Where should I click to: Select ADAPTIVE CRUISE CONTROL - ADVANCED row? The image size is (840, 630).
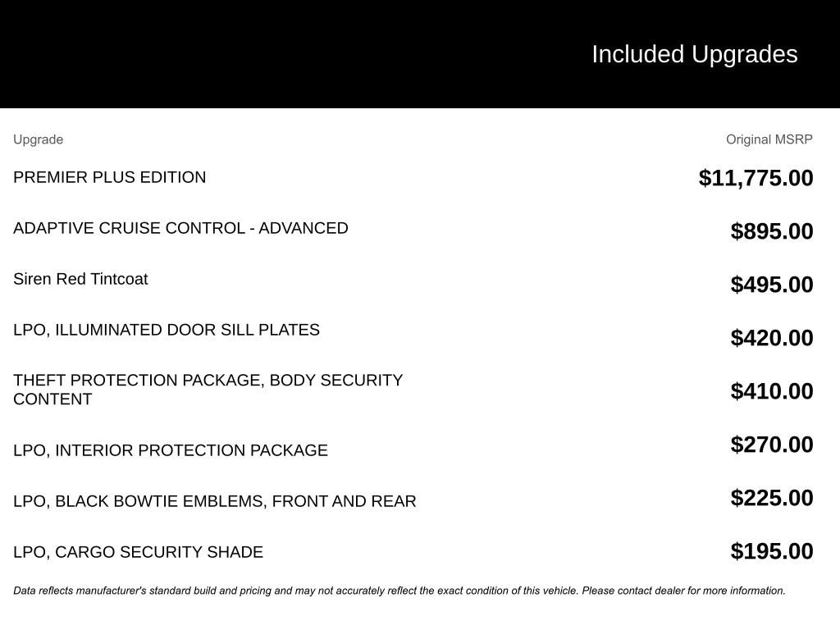pyautogui.click(x=180, y=228)
